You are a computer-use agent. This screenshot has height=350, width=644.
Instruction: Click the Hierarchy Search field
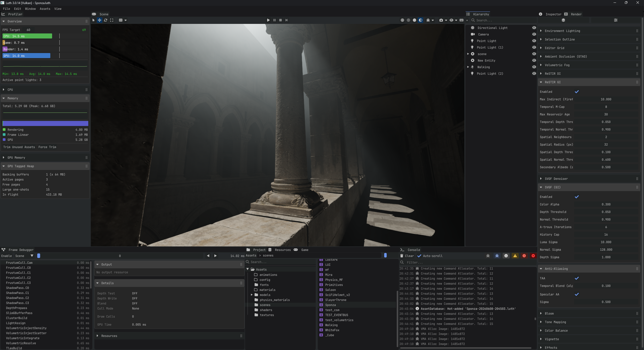pos(503,20)
